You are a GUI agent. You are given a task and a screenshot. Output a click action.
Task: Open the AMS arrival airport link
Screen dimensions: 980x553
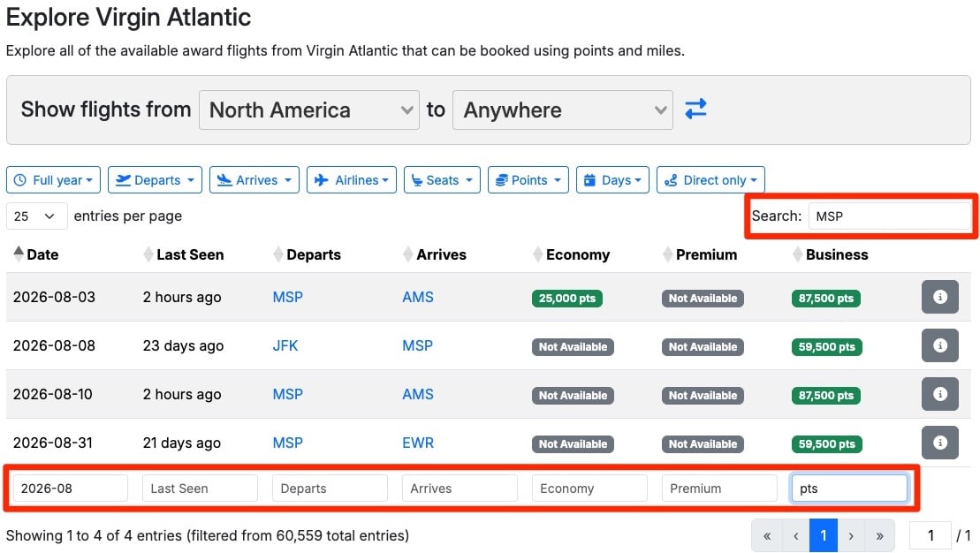coord(417,297)
